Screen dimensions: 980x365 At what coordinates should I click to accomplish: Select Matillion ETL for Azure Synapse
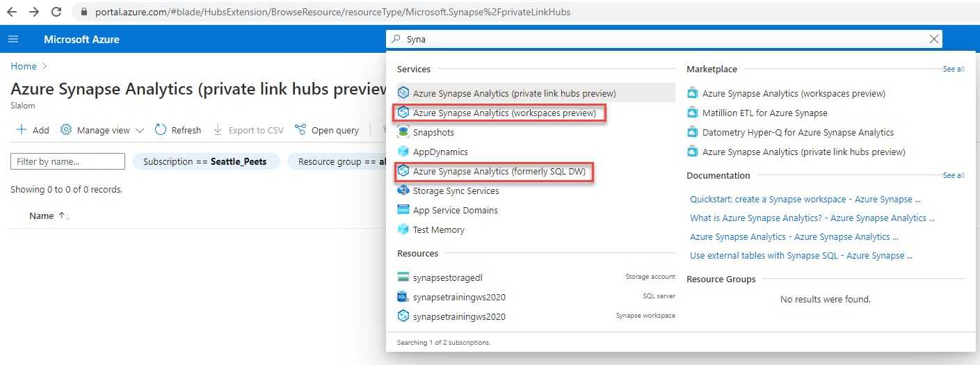[x=765, y=113]
